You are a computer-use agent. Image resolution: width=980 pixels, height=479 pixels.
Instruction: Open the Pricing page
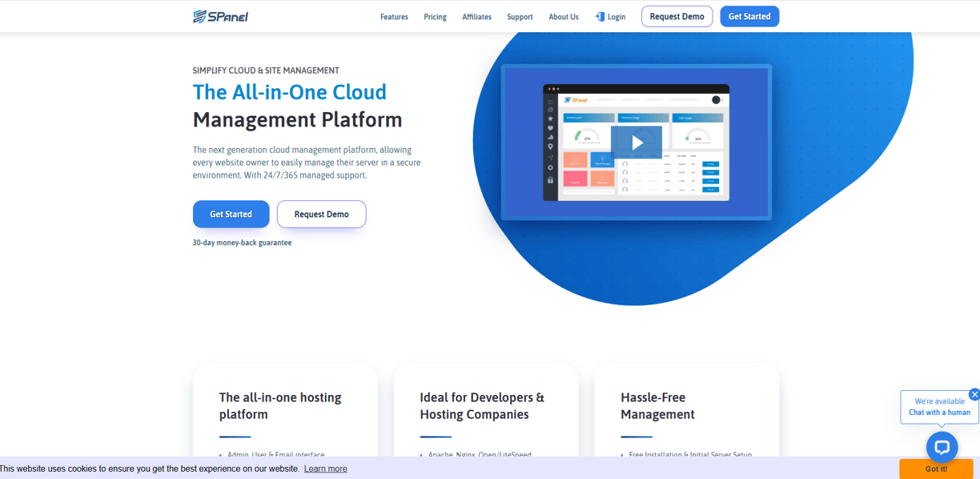pyautogui.click(x=435, y=17)
